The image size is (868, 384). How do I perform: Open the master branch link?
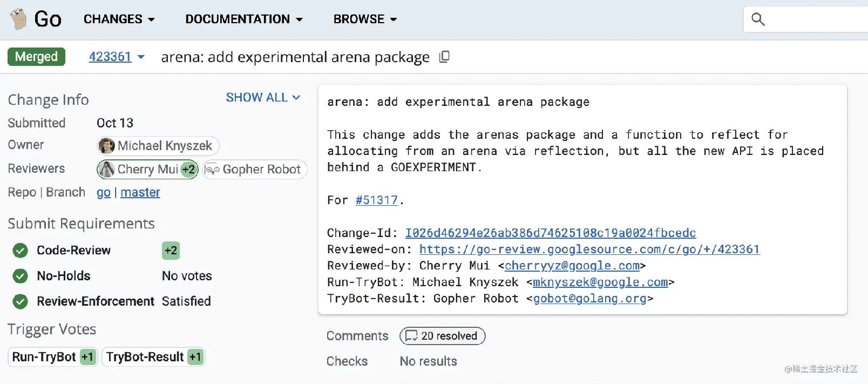(140, 192)
